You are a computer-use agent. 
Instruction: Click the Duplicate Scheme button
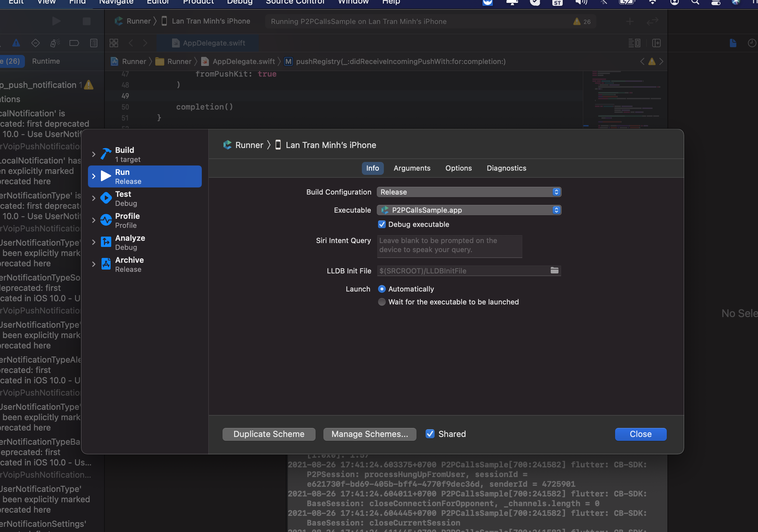[269, 434]
